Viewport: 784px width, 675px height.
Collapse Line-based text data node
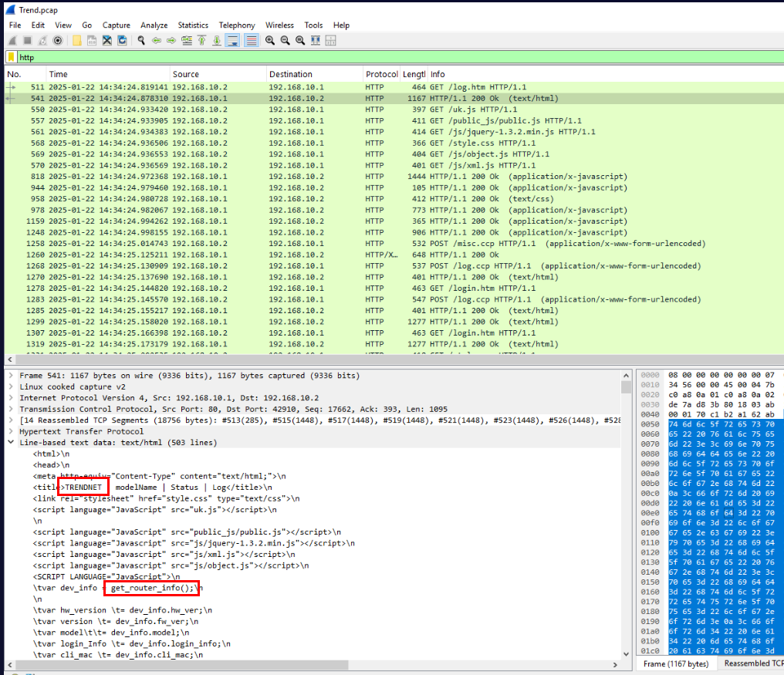coord(11,443)
